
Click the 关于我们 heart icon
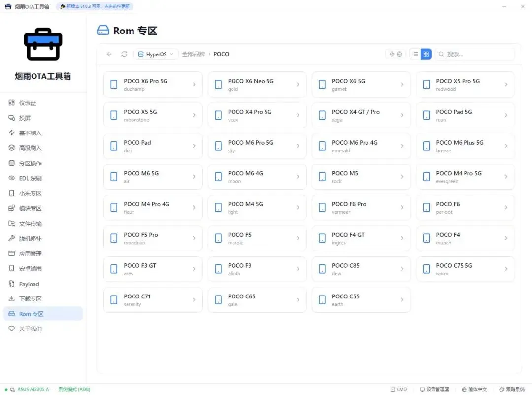click(x=11, y=329)
